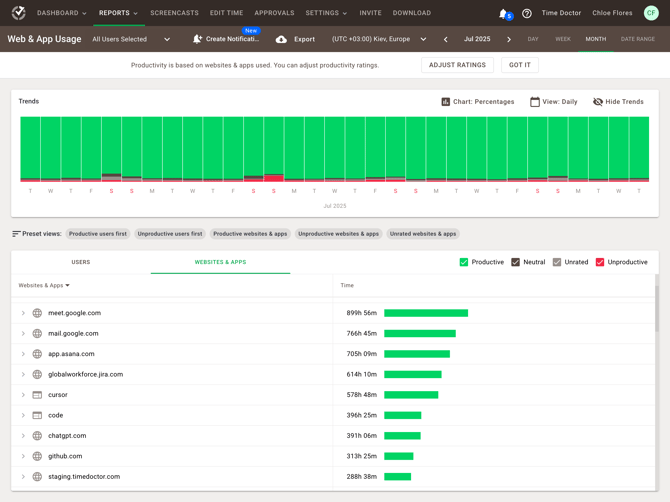Go to next month arrow
670x502 pixels.
(x=508, y=39)
